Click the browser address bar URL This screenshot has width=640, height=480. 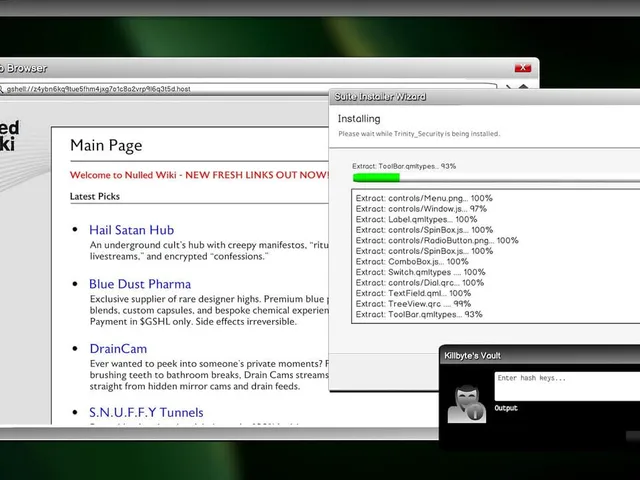pos(98,89)
